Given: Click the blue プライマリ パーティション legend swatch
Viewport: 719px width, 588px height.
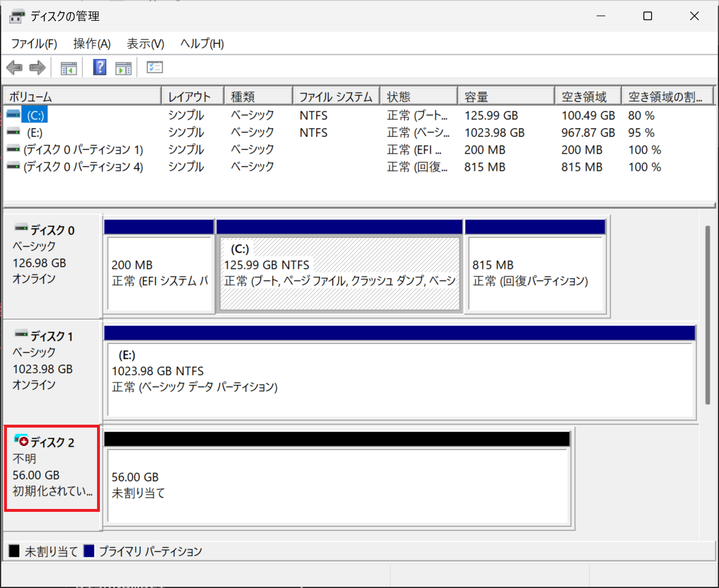Looking at the screenshot, I should (x=89, y=551).
